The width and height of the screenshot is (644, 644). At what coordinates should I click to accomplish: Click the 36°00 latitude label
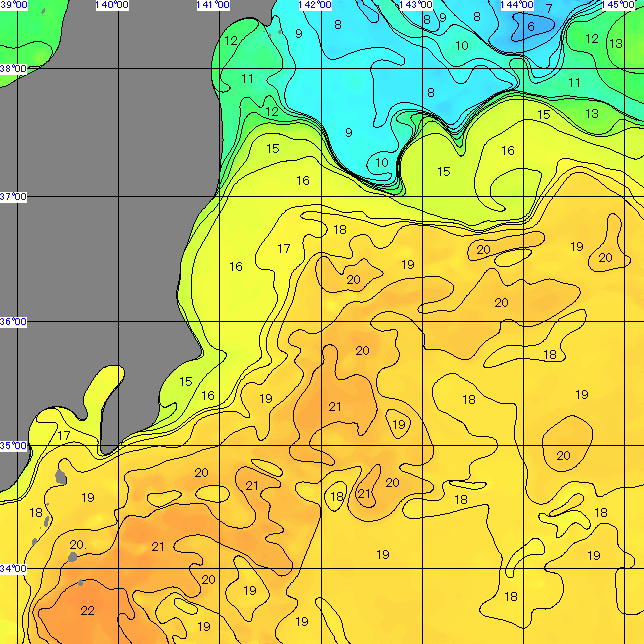click(13, 322)
